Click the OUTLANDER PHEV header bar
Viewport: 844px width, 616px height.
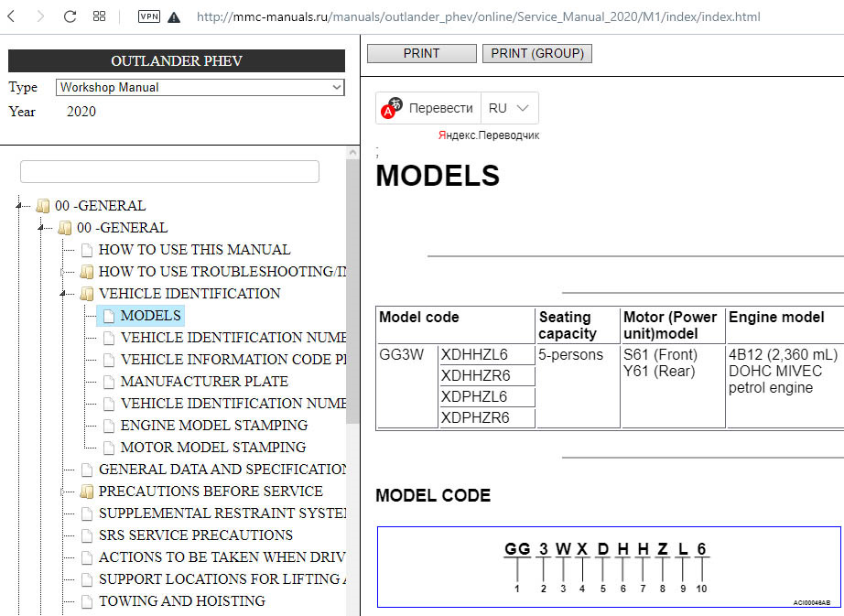(x=177, y=60)
